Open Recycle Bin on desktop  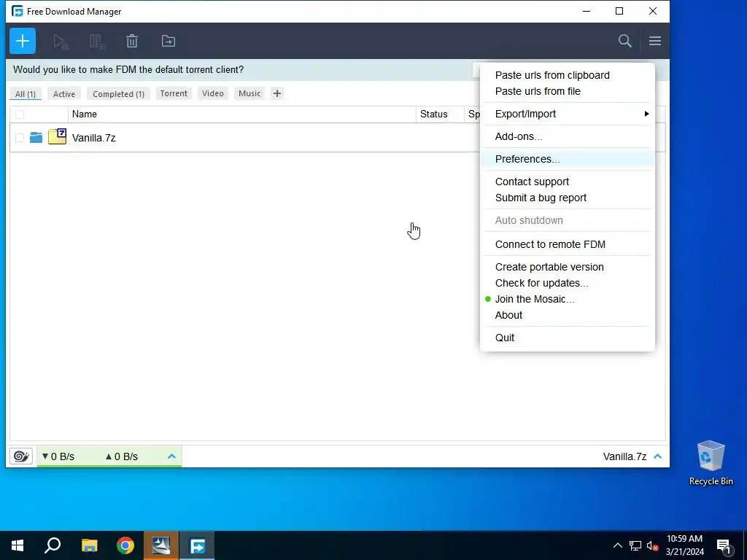(x=711, y=462)
